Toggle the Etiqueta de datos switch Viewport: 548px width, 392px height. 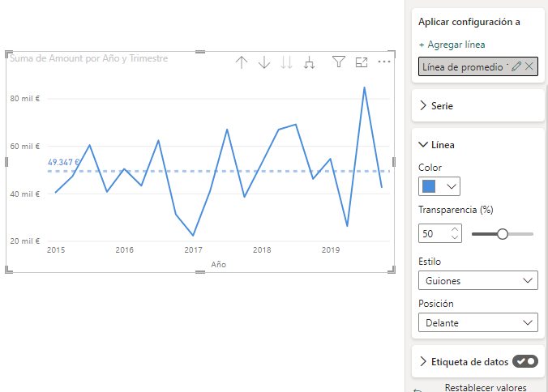[x=525, y=361]
